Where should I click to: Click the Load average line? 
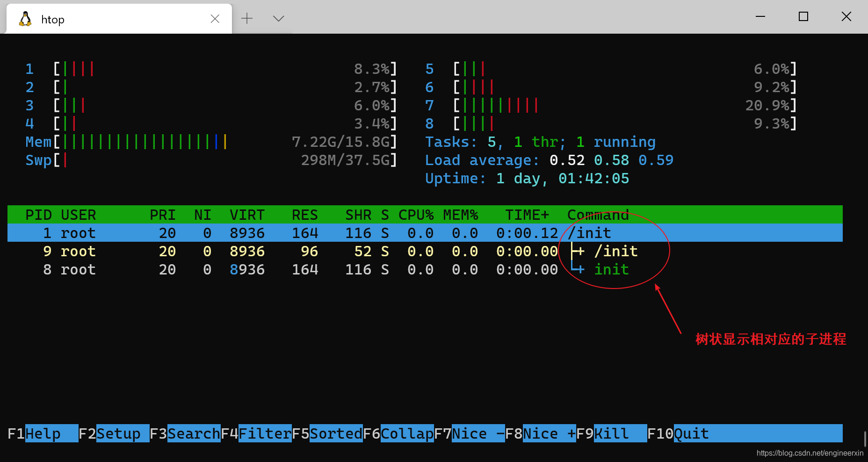tap(549, 160)
